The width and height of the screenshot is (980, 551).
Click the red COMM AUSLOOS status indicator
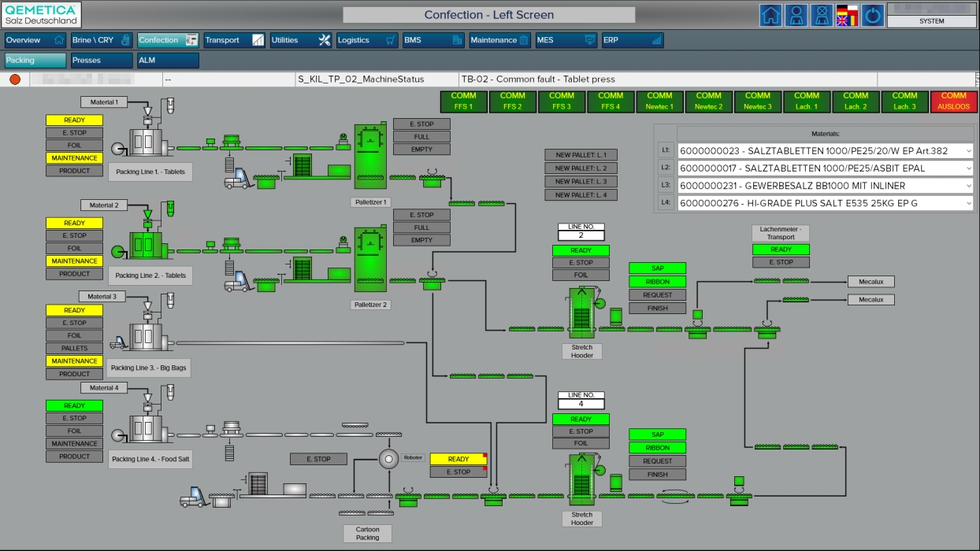tap(953, 102)
